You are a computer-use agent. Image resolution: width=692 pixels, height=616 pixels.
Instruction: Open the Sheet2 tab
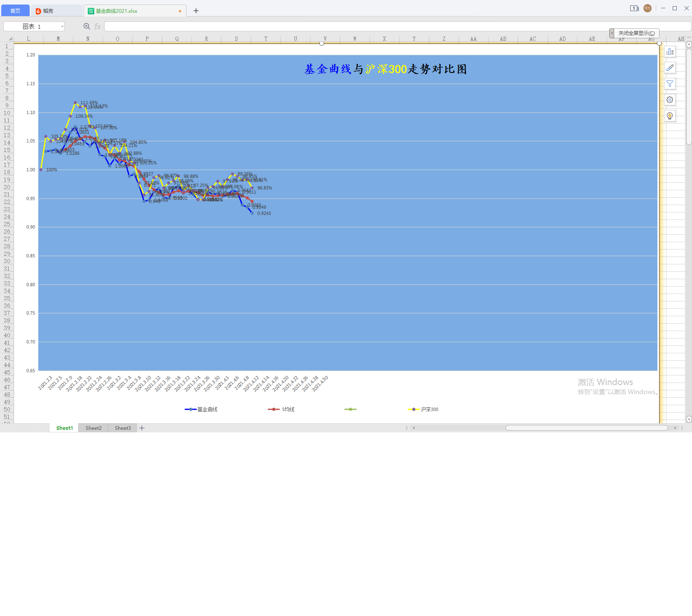[x=94, y=428]
